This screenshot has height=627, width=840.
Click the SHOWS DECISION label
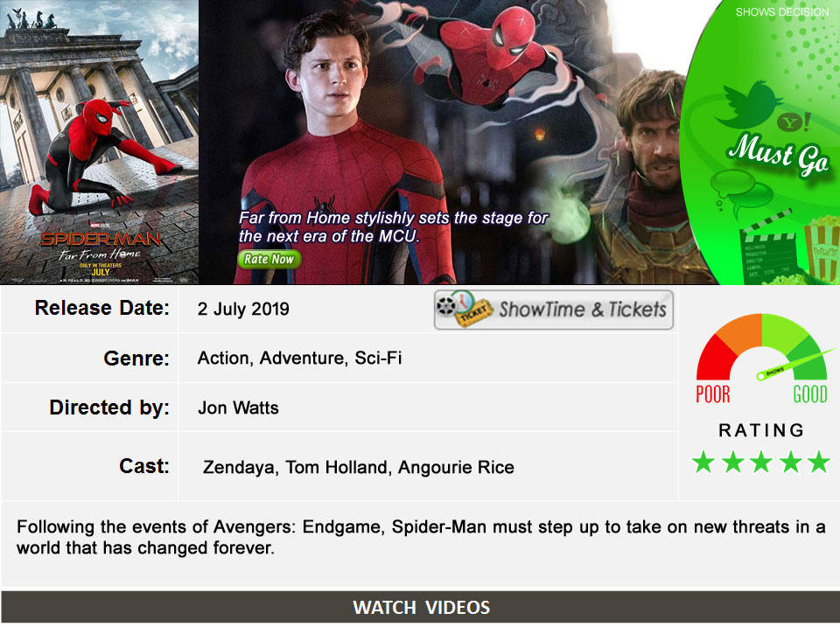coord(781,11)
